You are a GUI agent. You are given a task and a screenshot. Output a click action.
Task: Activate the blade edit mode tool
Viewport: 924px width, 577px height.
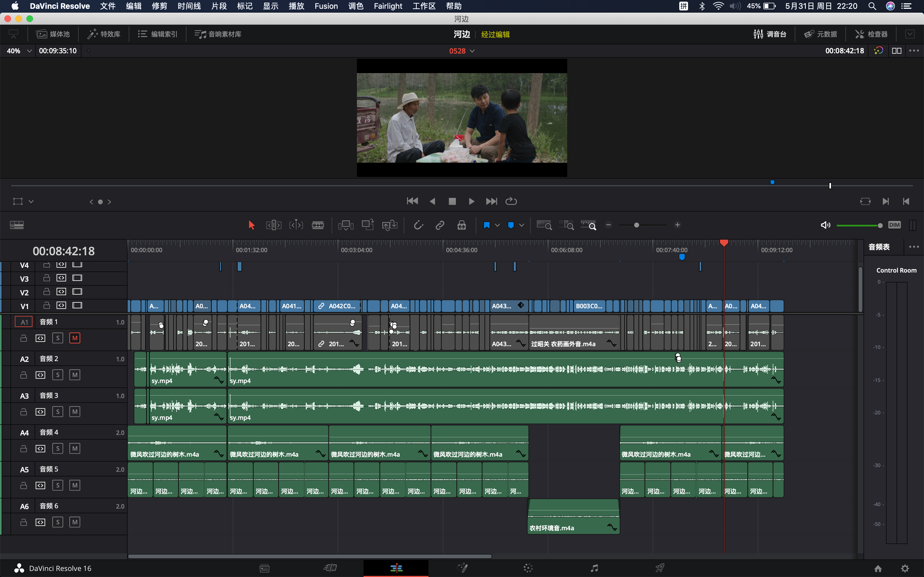click(318, 225)
